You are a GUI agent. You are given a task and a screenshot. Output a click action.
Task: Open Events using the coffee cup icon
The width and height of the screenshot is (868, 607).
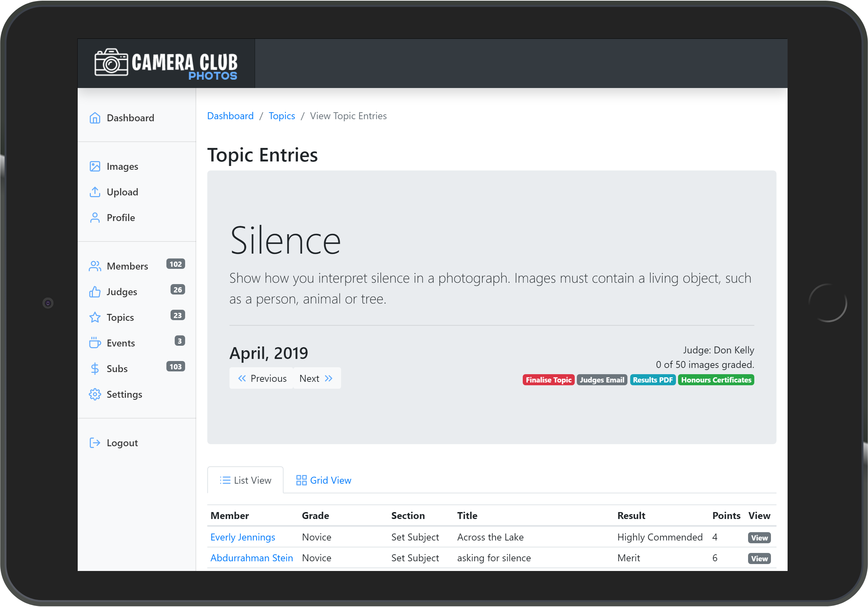(x=95, y=343)
